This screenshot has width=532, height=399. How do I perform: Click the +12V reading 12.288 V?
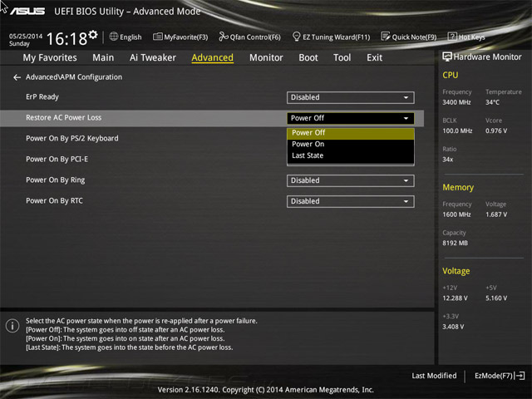pos(455,298)
